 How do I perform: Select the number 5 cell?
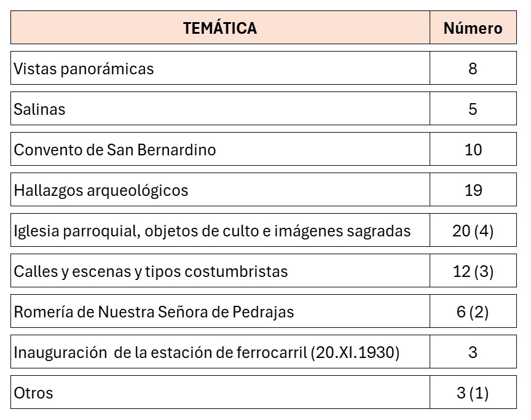[473, 109]
